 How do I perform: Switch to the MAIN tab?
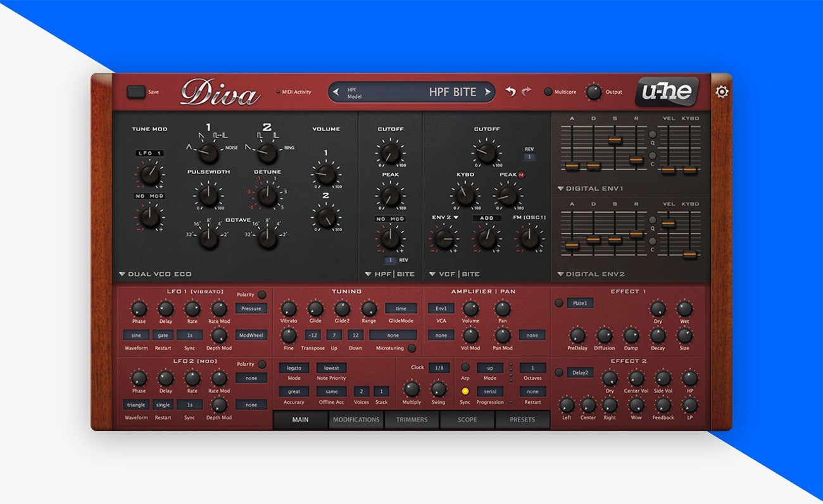coord(301,420)
